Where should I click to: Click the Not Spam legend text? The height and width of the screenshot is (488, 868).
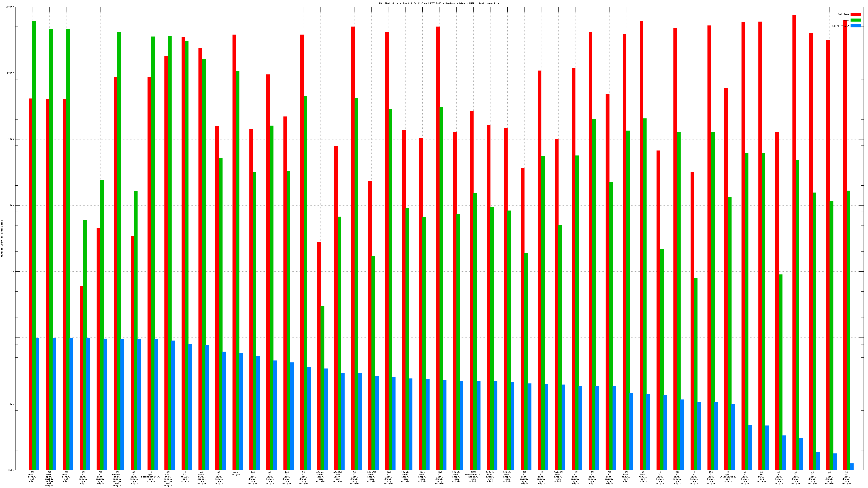[843, 14]
